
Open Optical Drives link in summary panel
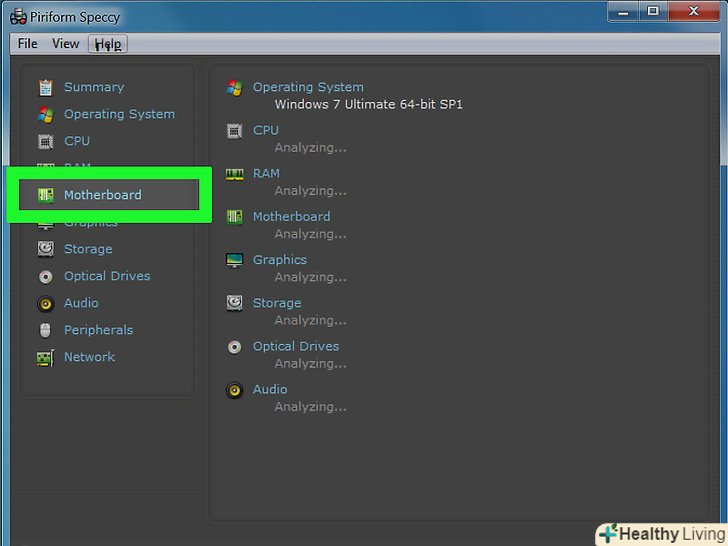(296, 346)
